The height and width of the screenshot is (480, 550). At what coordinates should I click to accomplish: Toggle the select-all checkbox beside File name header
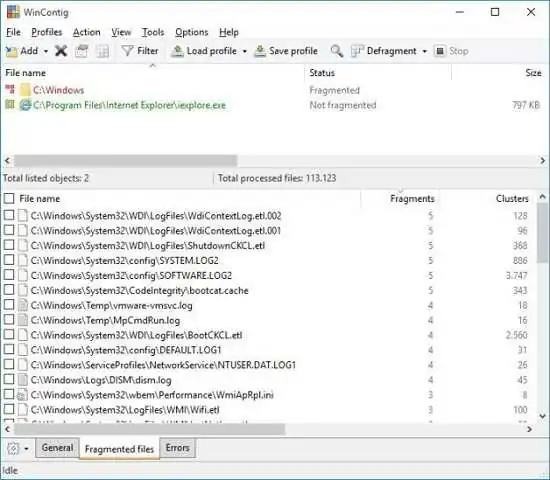(9, 199)
